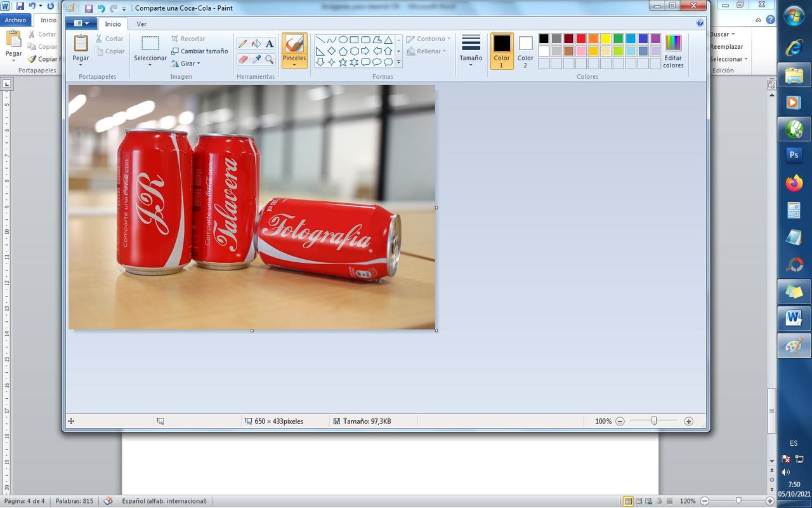Select the Eraser tool
Viewport: 812px width, 508px height.
(x=242, y=59)
